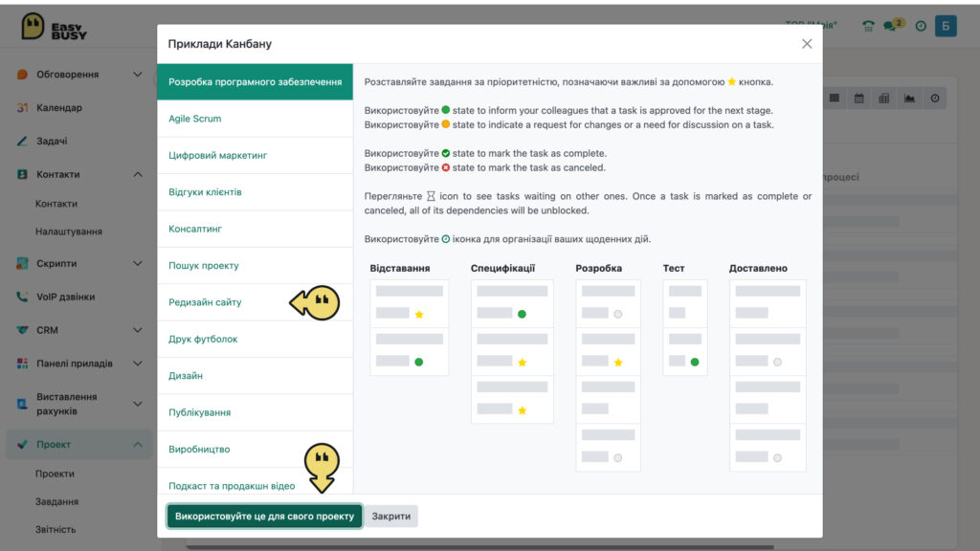Open Звітність submenu item
This screenshot has width=980, height=551.
(x=56, y=529)
